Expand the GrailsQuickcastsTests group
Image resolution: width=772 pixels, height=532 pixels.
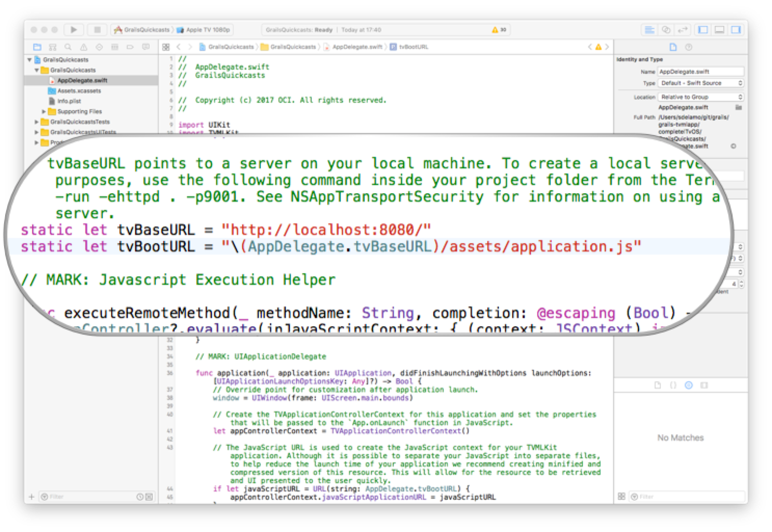(37, 122)
